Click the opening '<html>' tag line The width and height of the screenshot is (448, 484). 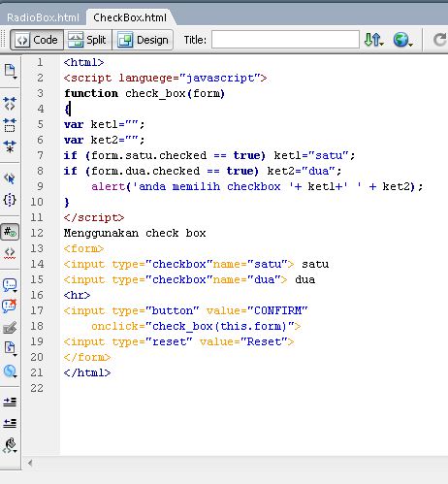coord(83,62)
